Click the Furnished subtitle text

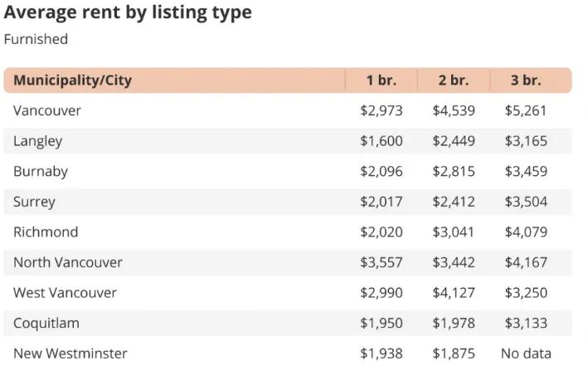point(36,39)
